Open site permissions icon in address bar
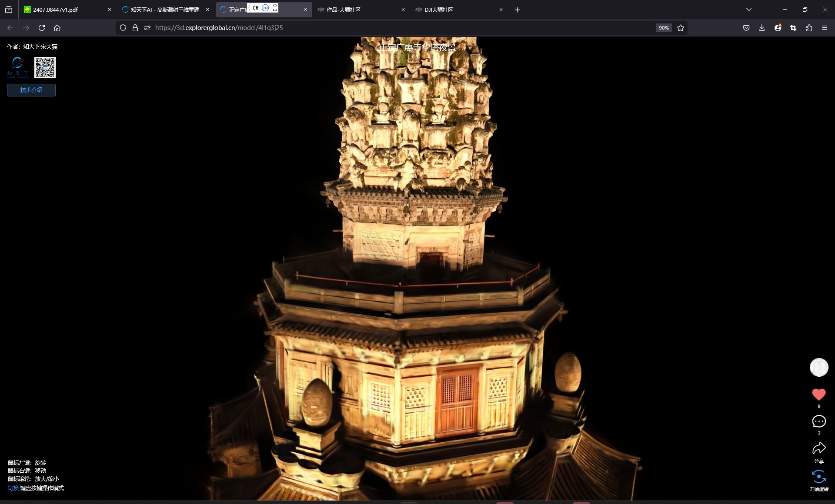This screenshot has width=835, height=504. tap(147, 28)
